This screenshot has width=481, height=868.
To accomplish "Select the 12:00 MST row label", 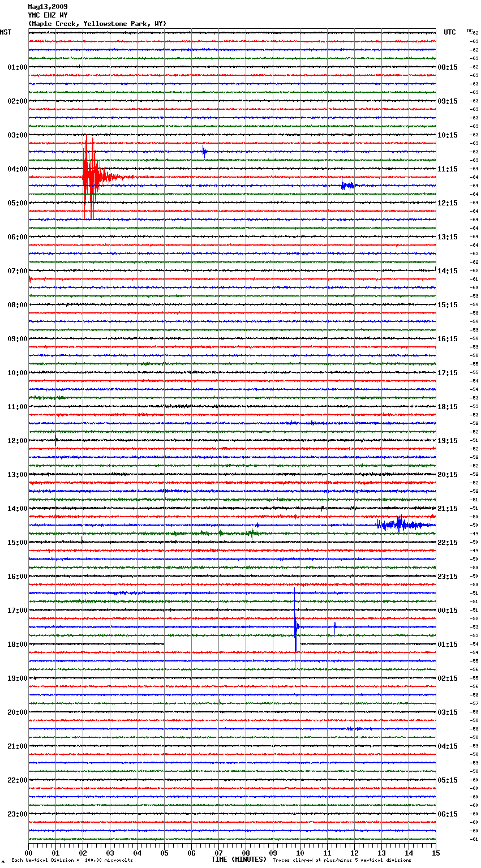I will tap(18, 441).
